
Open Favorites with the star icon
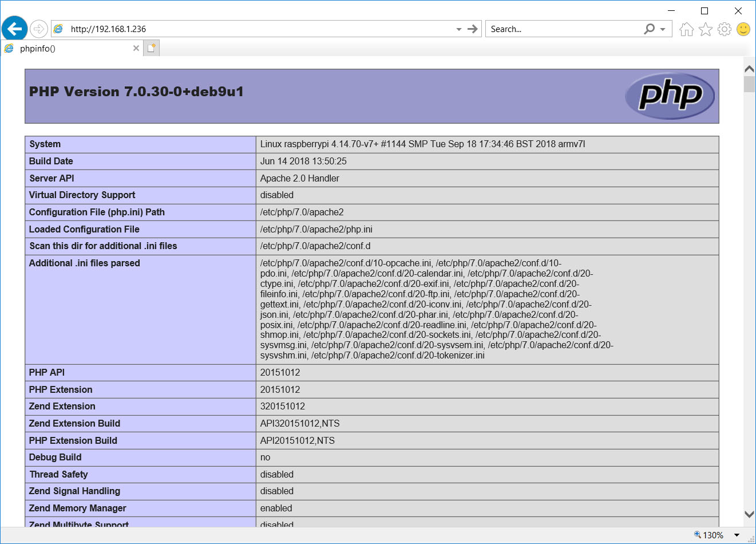pos(706,29)
